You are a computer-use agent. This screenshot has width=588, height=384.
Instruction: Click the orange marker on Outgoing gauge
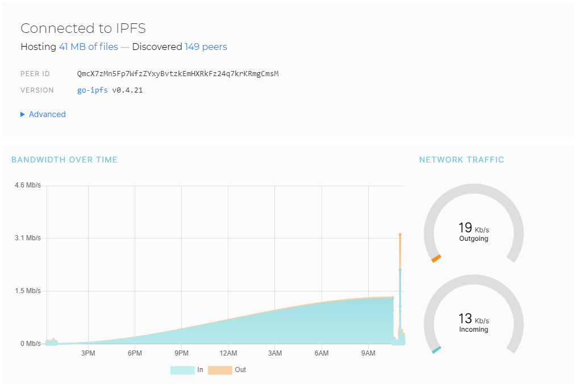436,259
